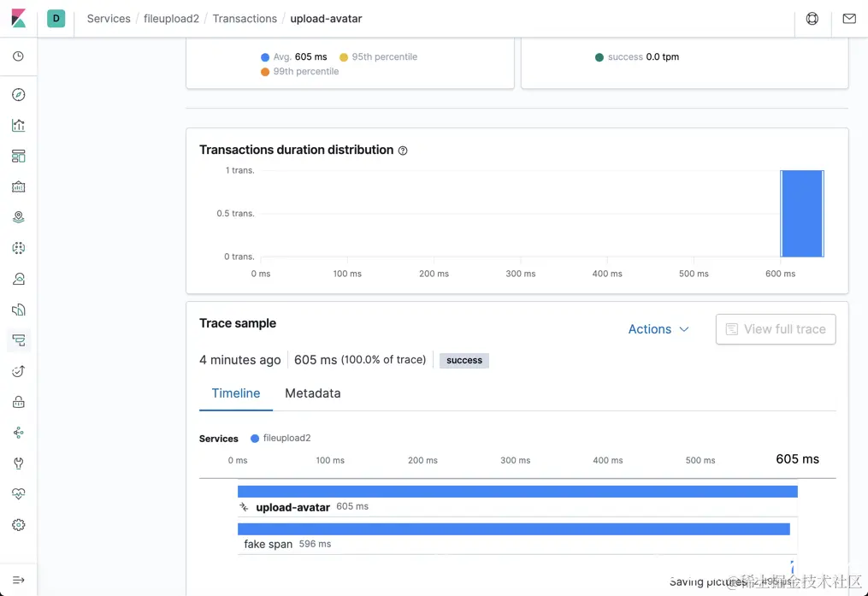Expand the side navigation menu
The image size is (868, 596).
tap(18, 580)
